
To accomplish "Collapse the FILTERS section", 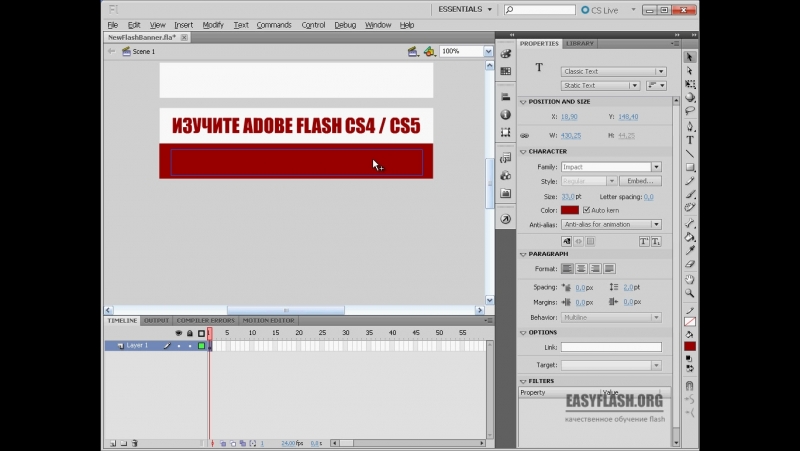I will 523,381.
